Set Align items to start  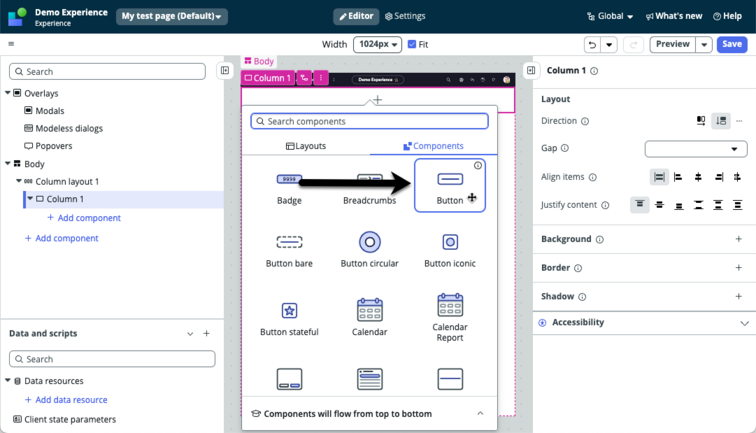pyautogui.click(x=678, y=177)
